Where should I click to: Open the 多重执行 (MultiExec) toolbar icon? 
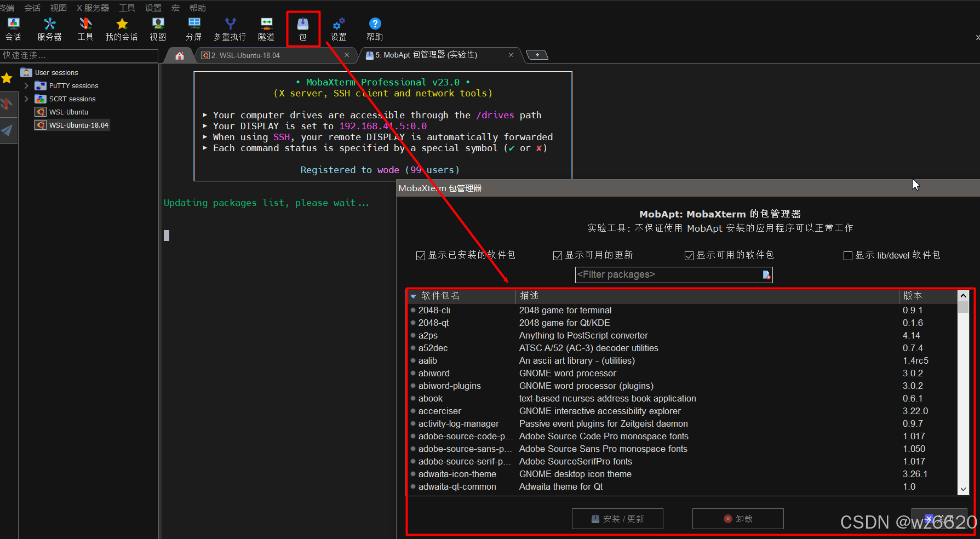(x=230, y=29)
